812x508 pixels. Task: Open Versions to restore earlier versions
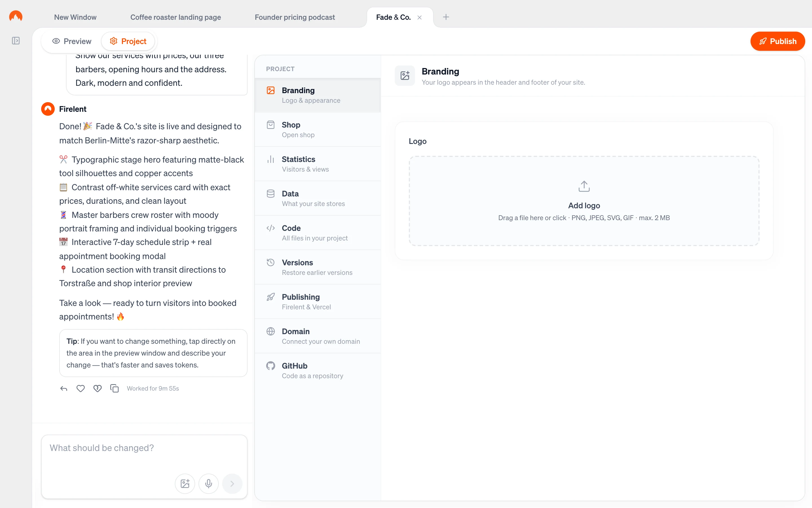coord(318,267)
